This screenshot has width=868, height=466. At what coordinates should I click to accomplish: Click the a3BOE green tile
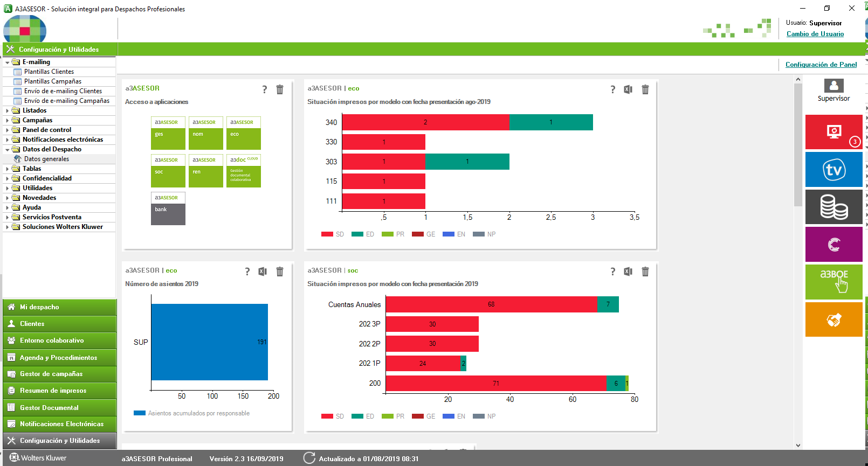[833, 282]
